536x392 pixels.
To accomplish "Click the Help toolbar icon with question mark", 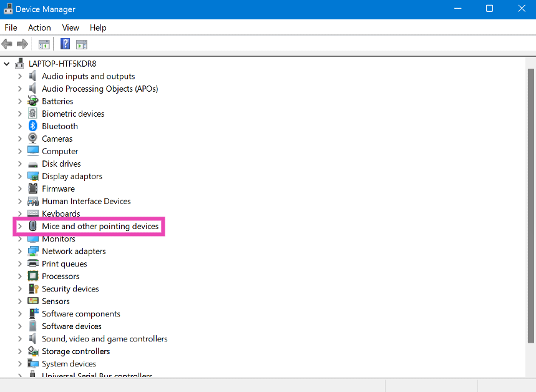I will pyautogui.click(x=65, y=44).
